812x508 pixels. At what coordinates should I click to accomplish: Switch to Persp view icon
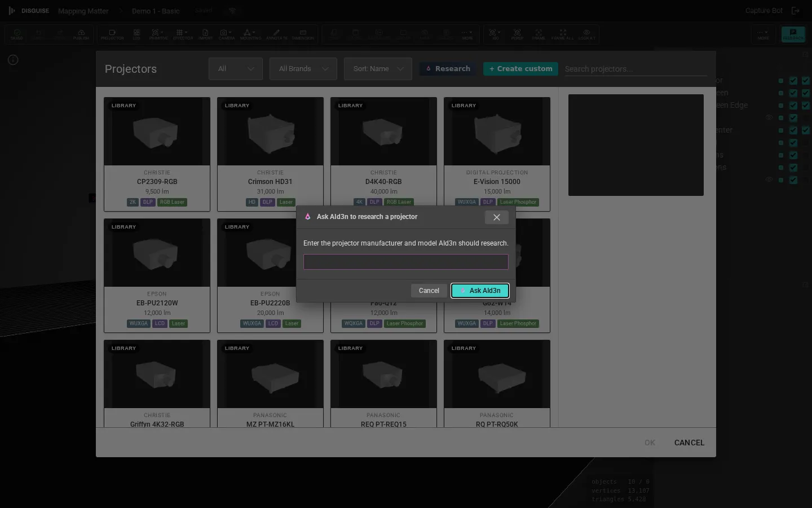pyautogui.click(x=517, y=34)
